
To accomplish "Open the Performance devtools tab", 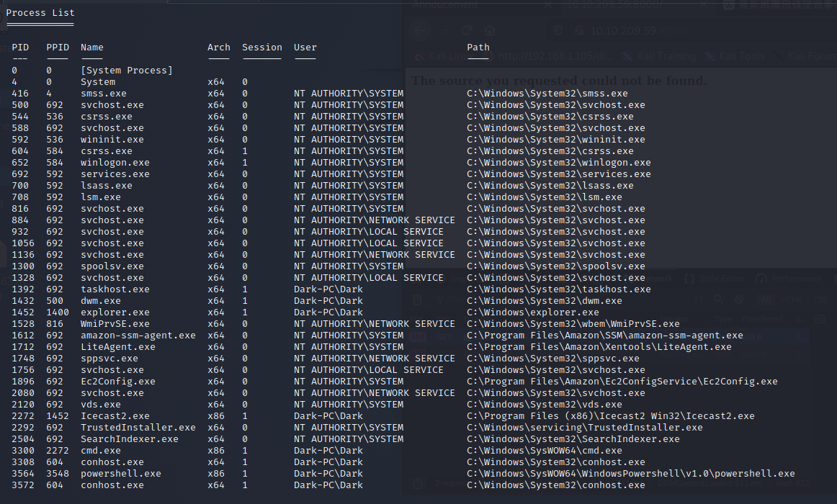I will (x=790, y=279).
